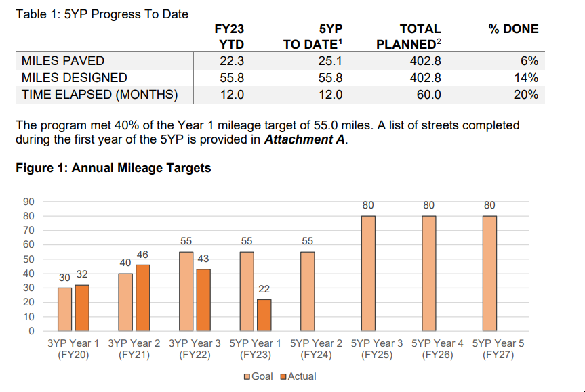Click the Figure 1: Annual Mileage Targets heading
The width and height of the screenshot is (585, 392).
[x=113, y=168]
